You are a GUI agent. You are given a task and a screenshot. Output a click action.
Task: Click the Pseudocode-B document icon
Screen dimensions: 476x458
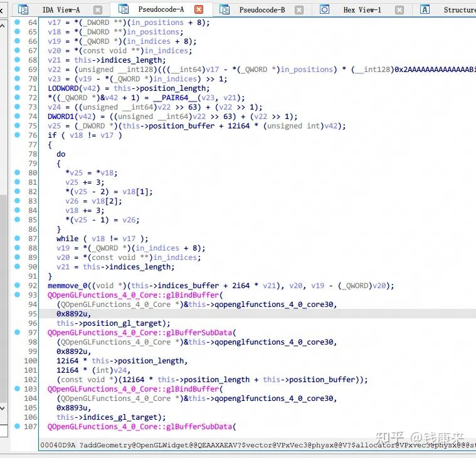coord(225,9)
